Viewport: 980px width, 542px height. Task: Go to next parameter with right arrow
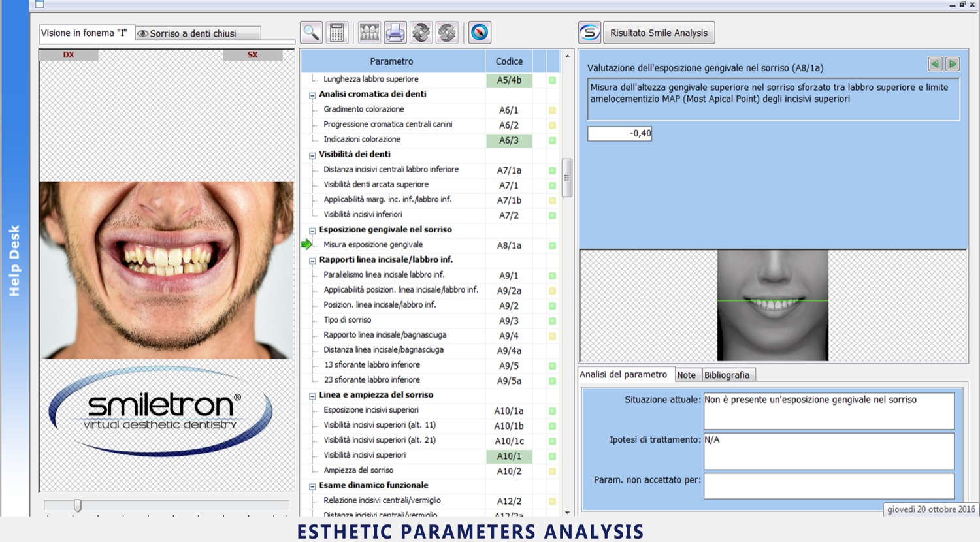point(953,64)
